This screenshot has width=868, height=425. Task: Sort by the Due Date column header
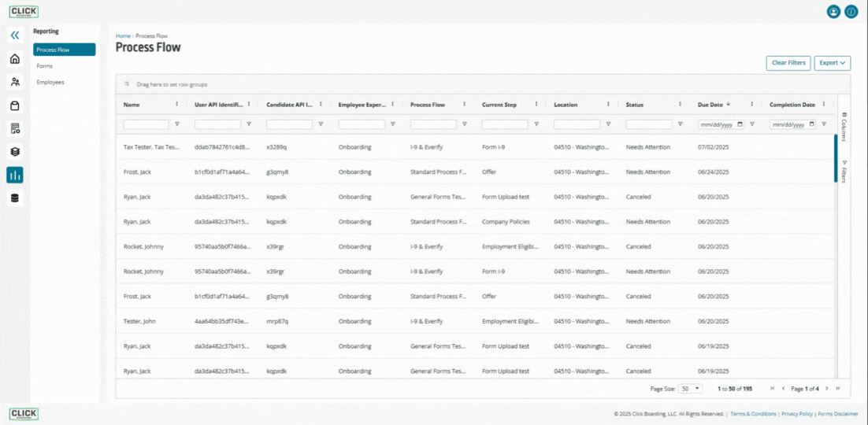click(x=710, y=104)
